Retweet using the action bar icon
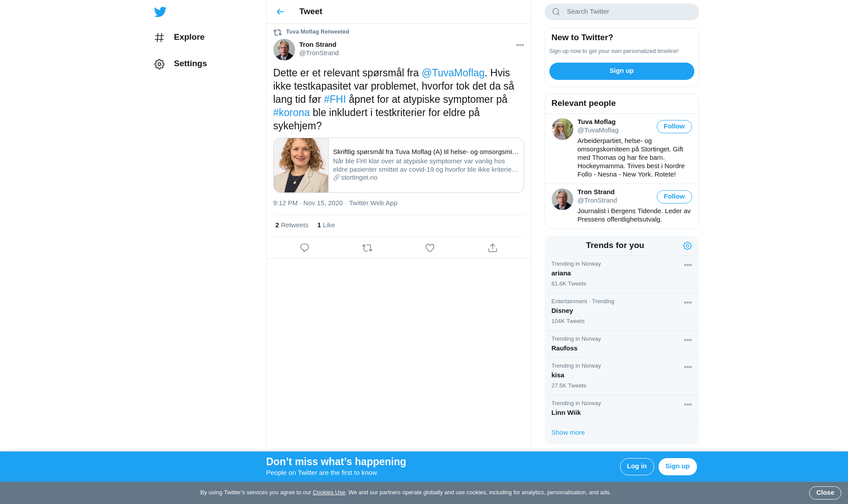This screenshot has height=504, width=848. 367,248
